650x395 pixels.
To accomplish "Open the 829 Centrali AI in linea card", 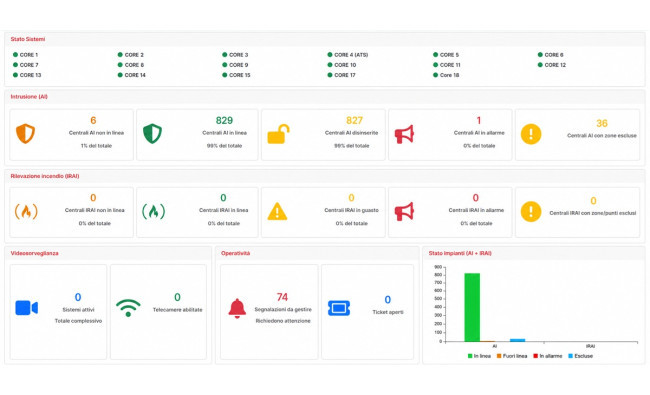I will point(197,135).
